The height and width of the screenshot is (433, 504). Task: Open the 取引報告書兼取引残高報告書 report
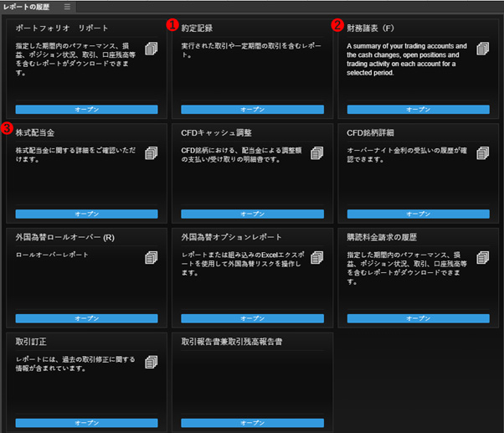click(252, 423)
